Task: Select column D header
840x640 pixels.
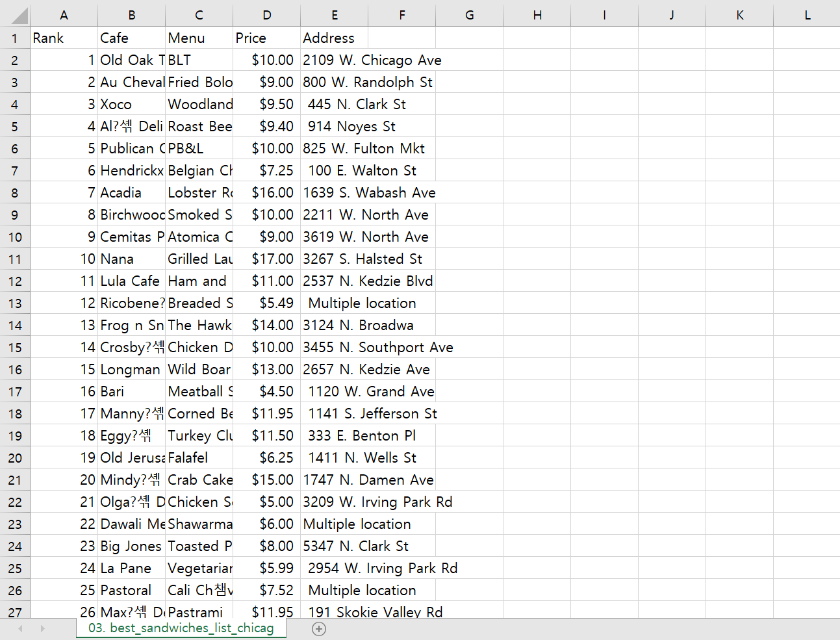Action: [266, 15]
